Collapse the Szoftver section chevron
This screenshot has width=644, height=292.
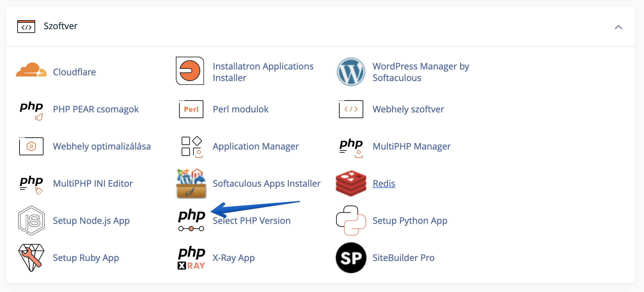click(x=618, y=27)
